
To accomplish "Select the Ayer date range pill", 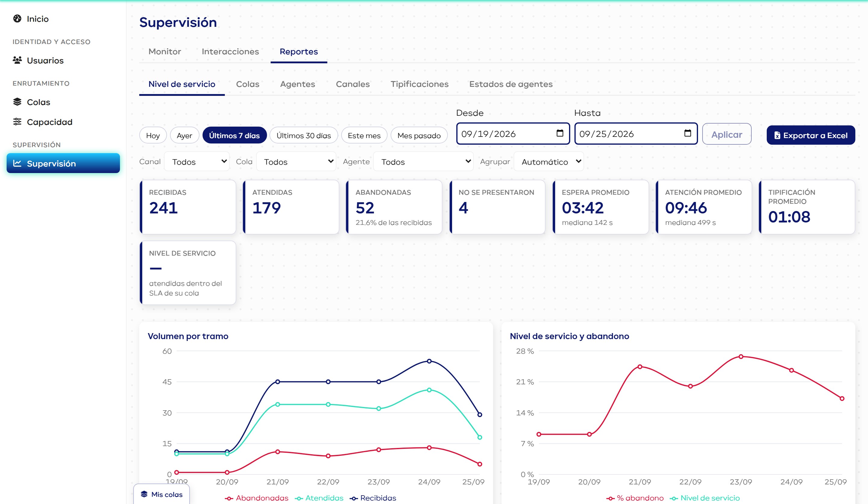I will (184, 135).
